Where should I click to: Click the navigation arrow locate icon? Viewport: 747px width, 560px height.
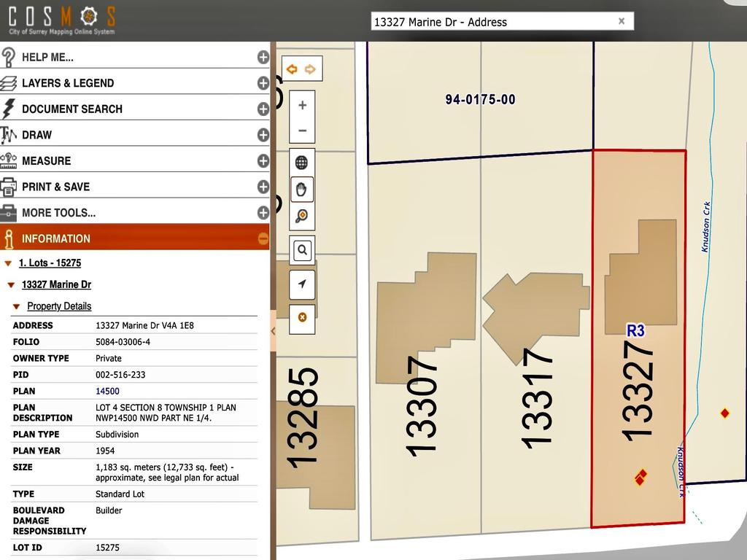tap(302, 284)
